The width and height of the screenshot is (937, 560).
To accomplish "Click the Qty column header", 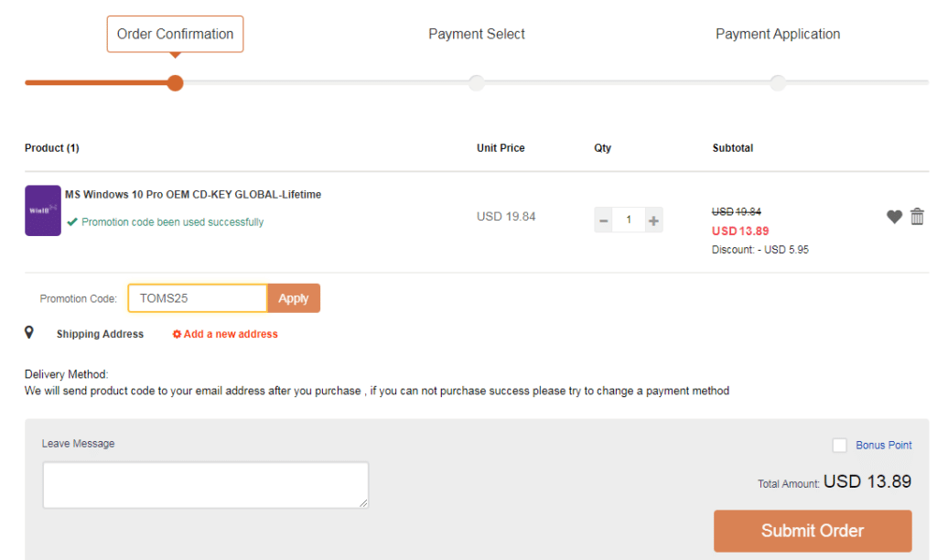I will (x=602, y=147).
